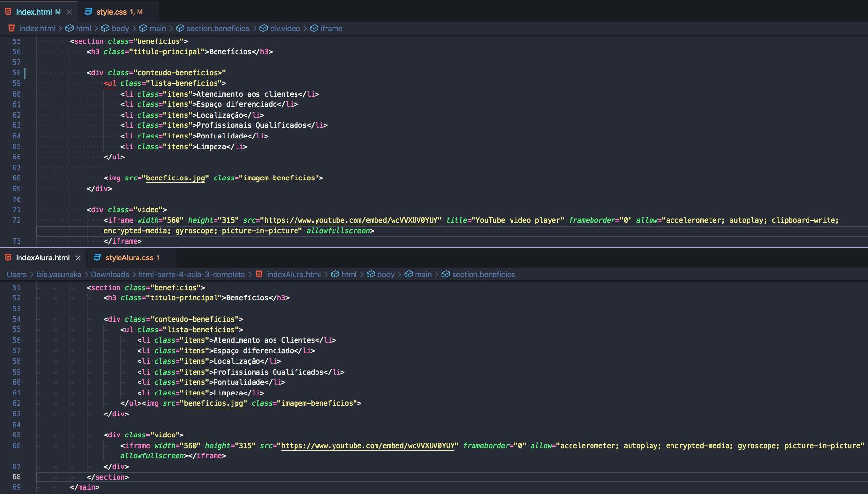Screen dimensions: 868x494
Task: Open section.beneficios breadcrumb in top editor
Action: click(x=218, y=28)
